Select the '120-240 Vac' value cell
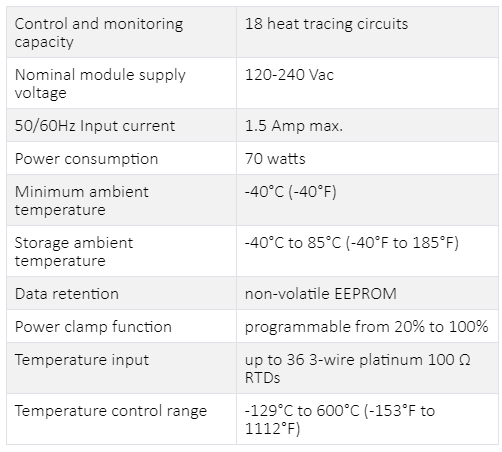502x452 pixels. point(367,83)
